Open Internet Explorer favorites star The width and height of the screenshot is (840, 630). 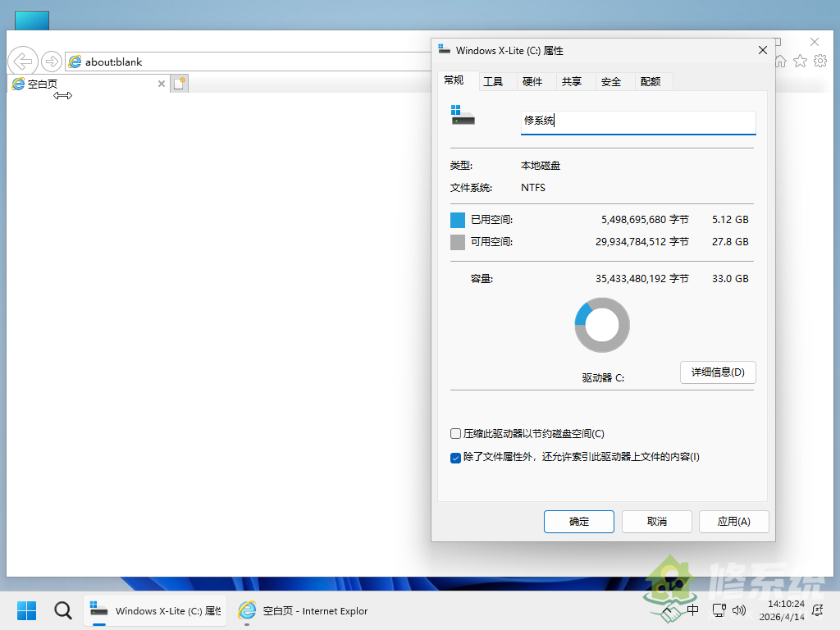click(x=800, y=61)
